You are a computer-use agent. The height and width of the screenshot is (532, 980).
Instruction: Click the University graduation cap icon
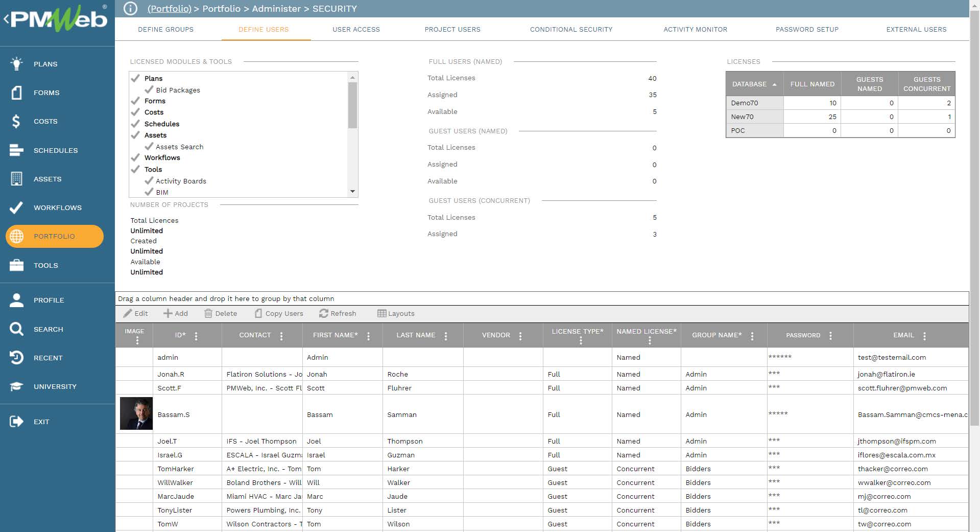16,386
